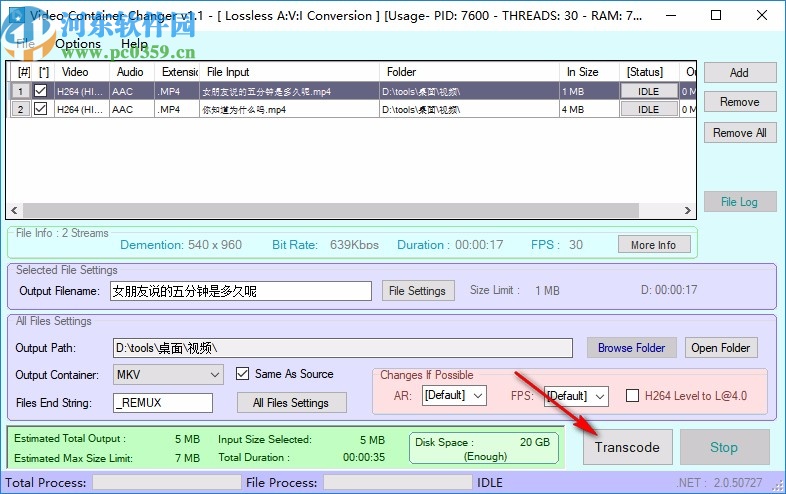Click the [Status] column header
The height and width of the screenshot is (494, 786).
(649, 72)
